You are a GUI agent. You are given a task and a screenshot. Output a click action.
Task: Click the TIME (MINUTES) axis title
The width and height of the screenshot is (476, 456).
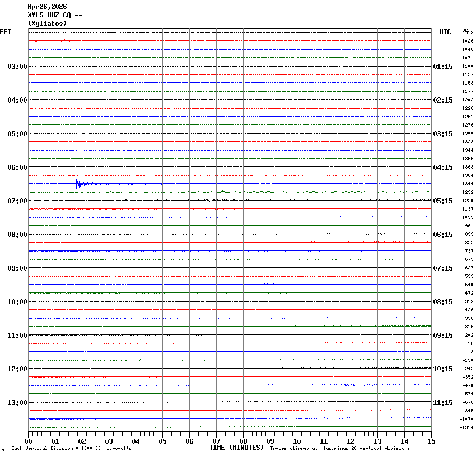click(x=236, y=448)
